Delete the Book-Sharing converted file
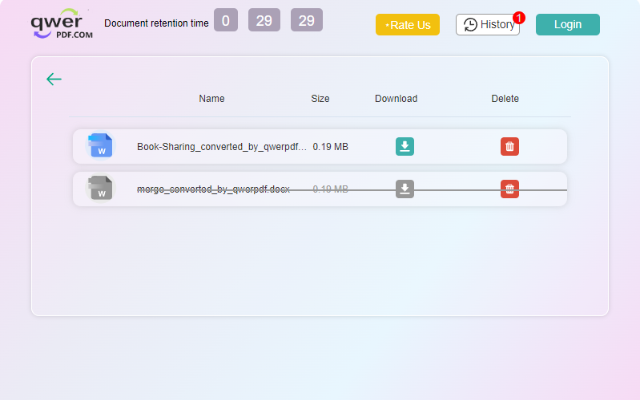Screen dimensions: 640x400 point(509,147)
